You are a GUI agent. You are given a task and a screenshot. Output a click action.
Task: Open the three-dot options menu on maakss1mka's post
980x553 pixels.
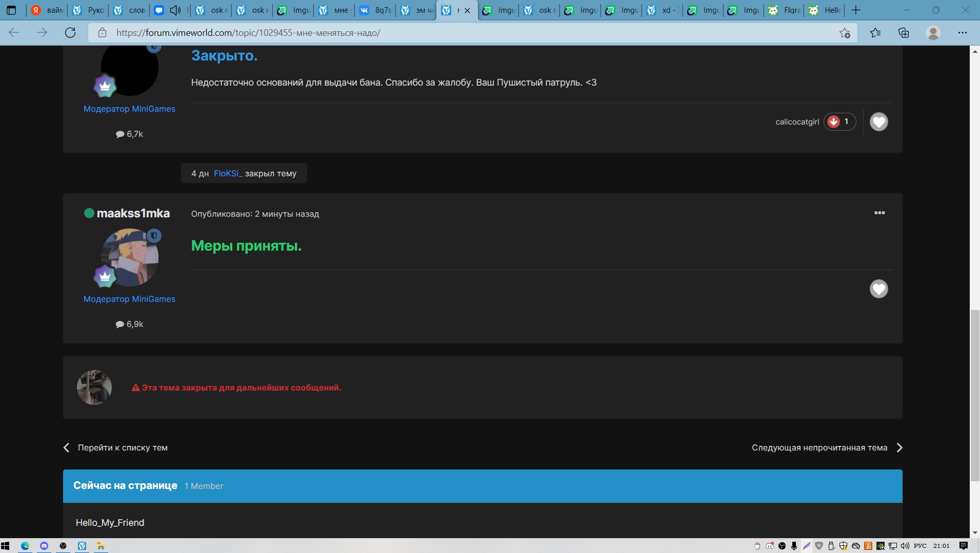pos(879,213)
